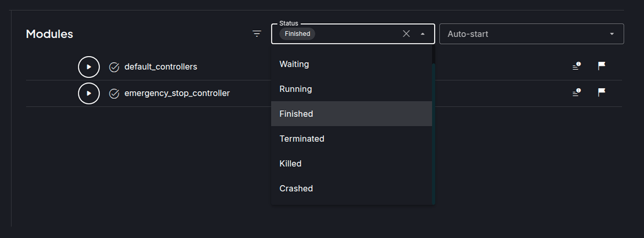644x238 pixels.
Task: Choose the Killed status option
Action: (352, 163)
